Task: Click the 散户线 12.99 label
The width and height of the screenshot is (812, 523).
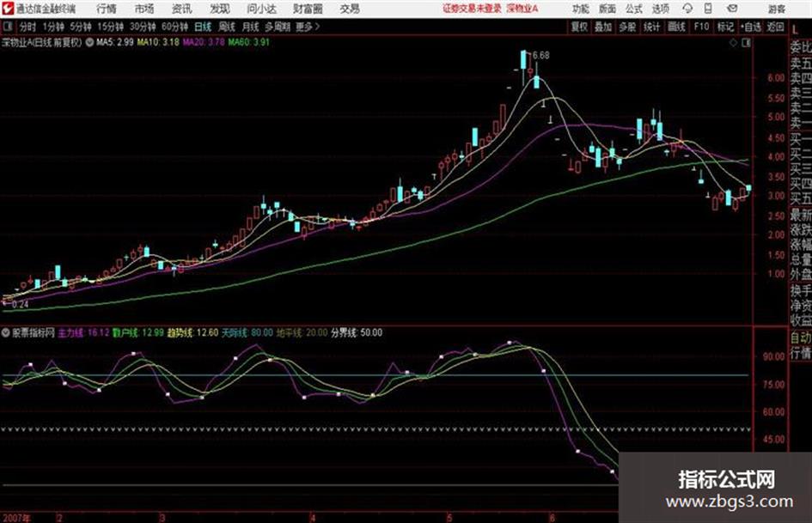Action: [137, 333]
